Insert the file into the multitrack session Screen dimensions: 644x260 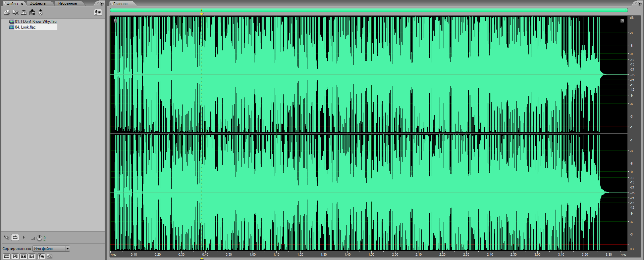coord(32,12)
